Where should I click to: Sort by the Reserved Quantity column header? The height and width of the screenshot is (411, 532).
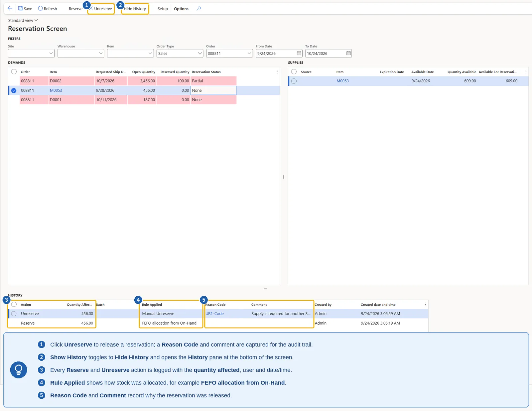click(x=175, y=72)
